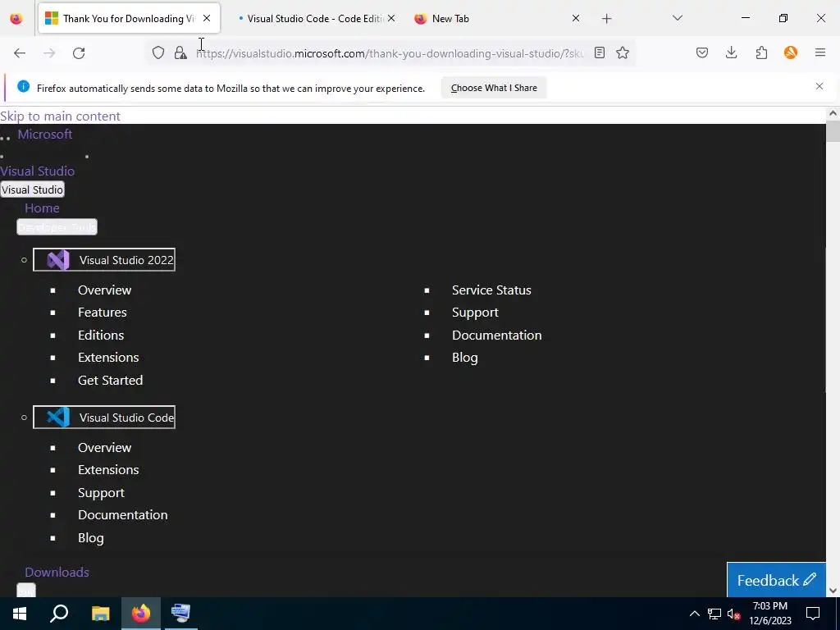Click the Firefox icon in the taskbar
Screen dimensions: 840x630
click(141, 614)
